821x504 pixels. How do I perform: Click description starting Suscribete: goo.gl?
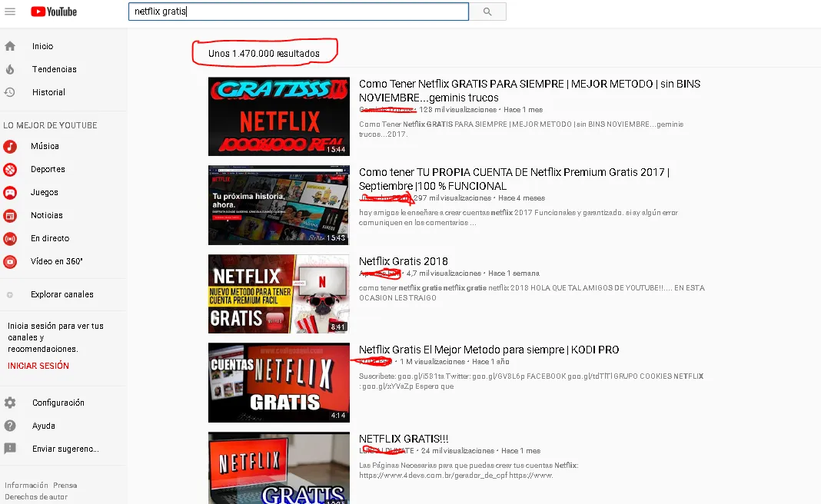tap(531, 381)
